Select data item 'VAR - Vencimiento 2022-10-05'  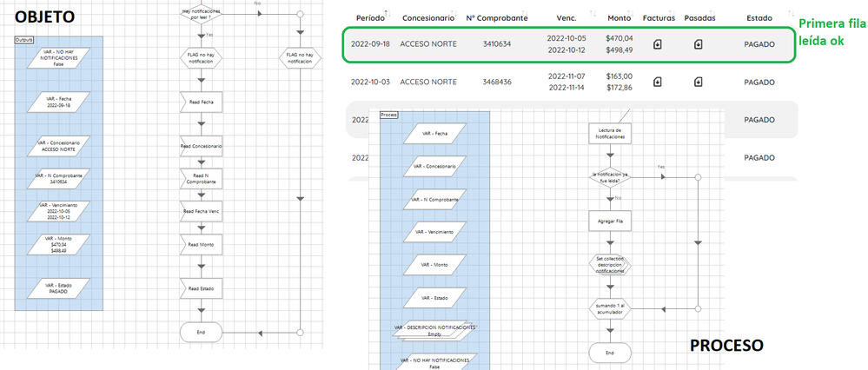(59, 211)
